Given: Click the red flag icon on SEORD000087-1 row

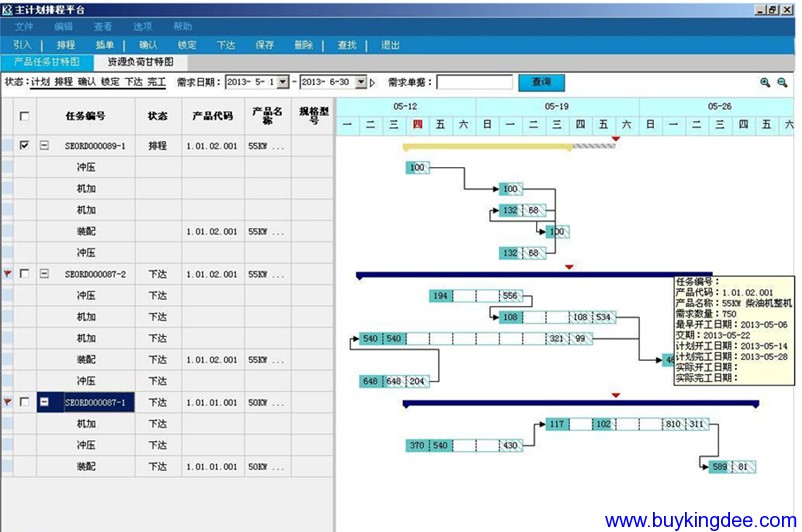Looking at the screenshot, I should coord(7,402).
